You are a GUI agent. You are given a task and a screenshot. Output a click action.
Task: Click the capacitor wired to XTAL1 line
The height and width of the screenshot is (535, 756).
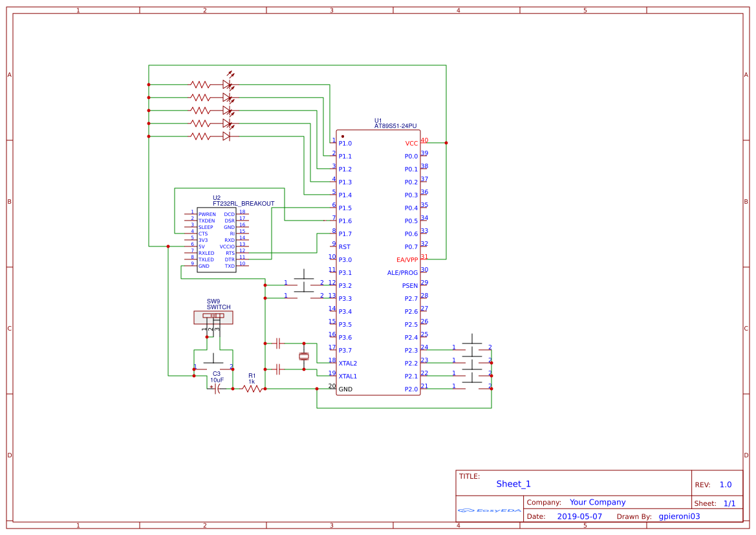click(x=278, y=369)
